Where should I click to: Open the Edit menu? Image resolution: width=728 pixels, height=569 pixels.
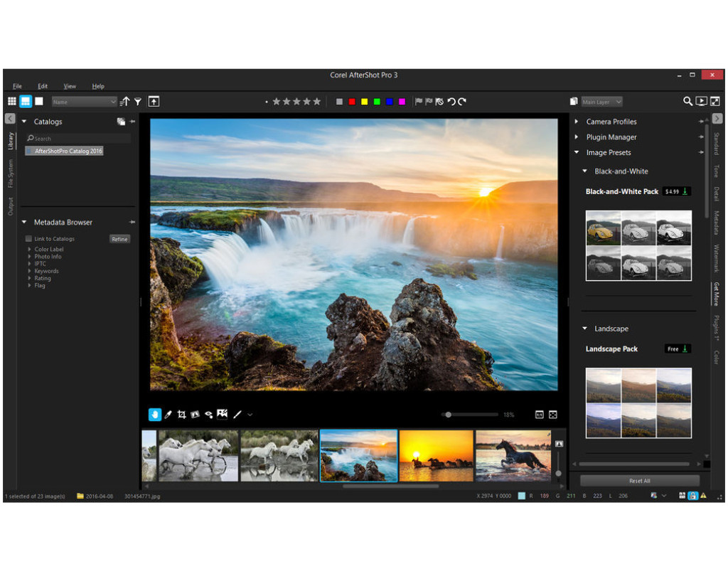click(x=43, y=86)
